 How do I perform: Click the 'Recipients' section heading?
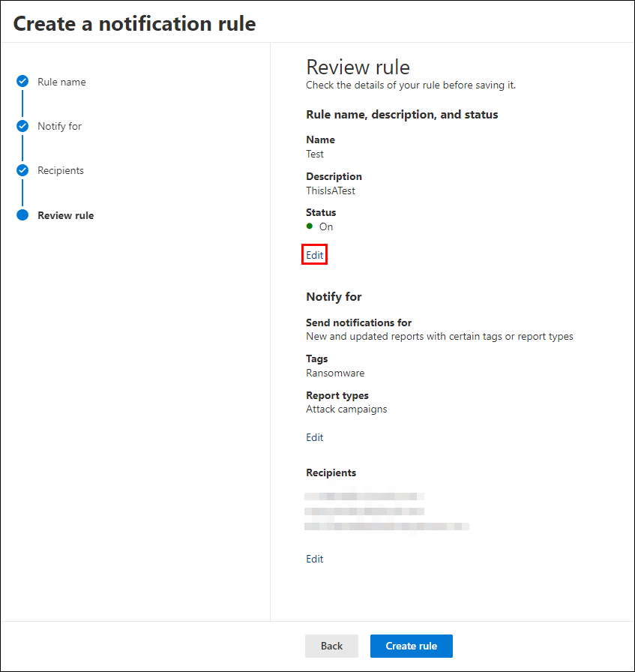331,472
